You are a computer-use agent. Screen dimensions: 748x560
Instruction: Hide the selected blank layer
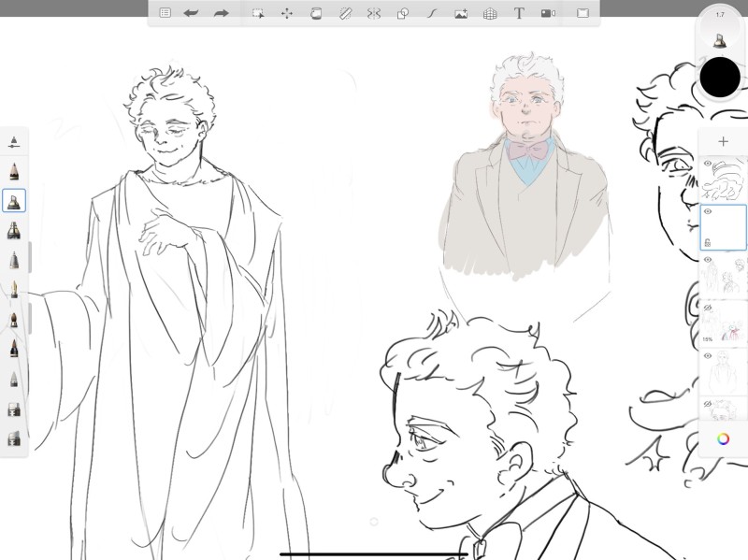pyautogui.click(x=708, y=211)
